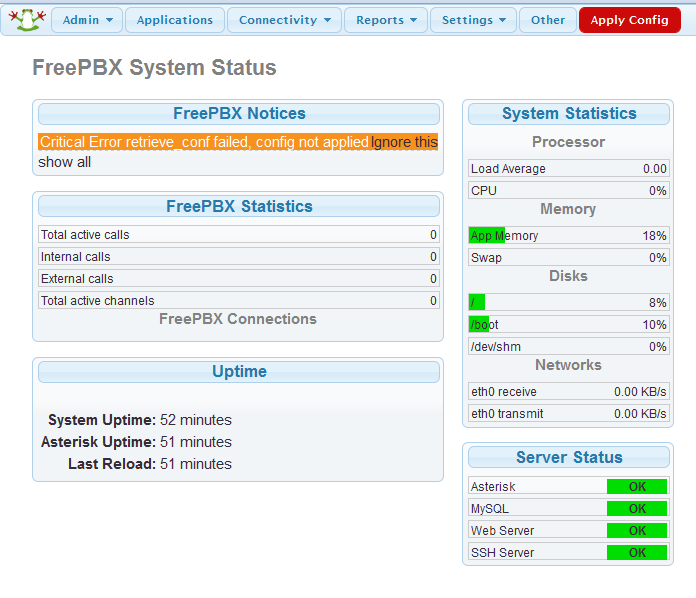The width and height of the screenshot is (696, 598).
Task: Click the eth0 transmit row
Action: click(569, 413)
